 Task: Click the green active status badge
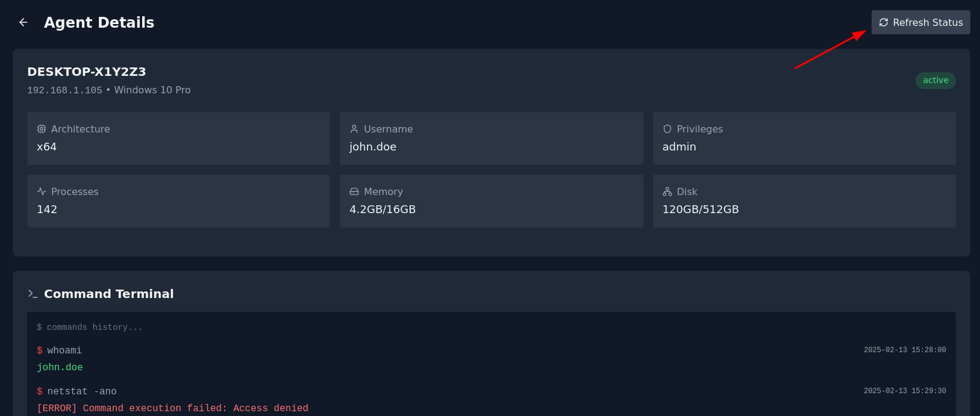click(x=935, y=81)
